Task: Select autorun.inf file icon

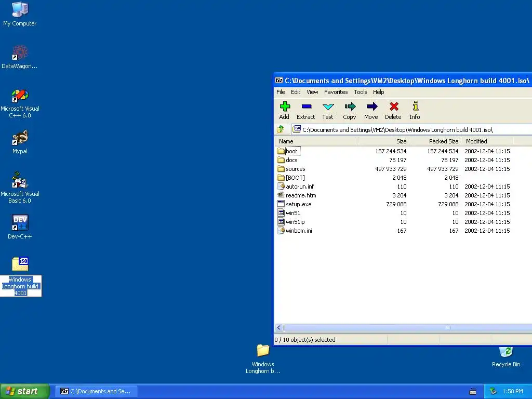Action: 281,187
